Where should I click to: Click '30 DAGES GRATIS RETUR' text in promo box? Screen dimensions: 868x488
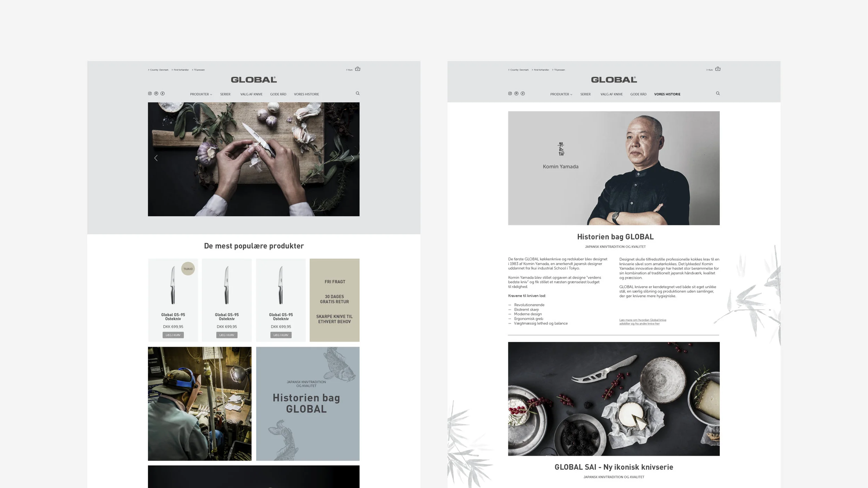334,299
